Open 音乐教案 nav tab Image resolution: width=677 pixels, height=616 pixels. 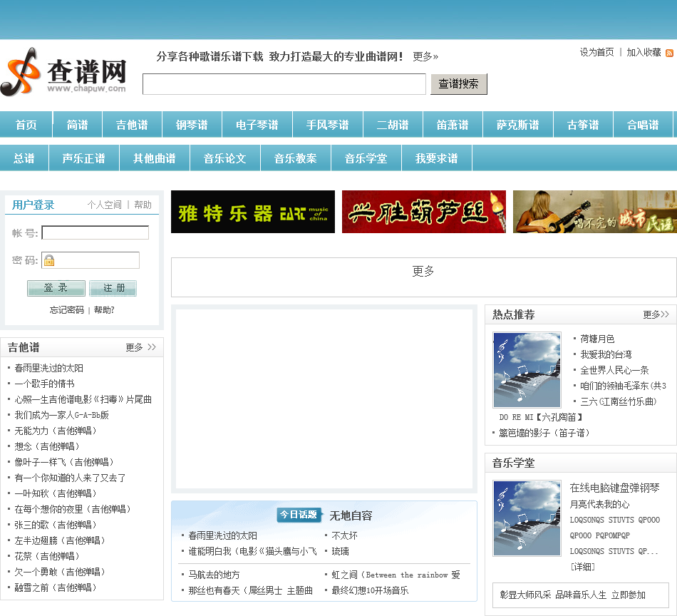coord(296,158)
